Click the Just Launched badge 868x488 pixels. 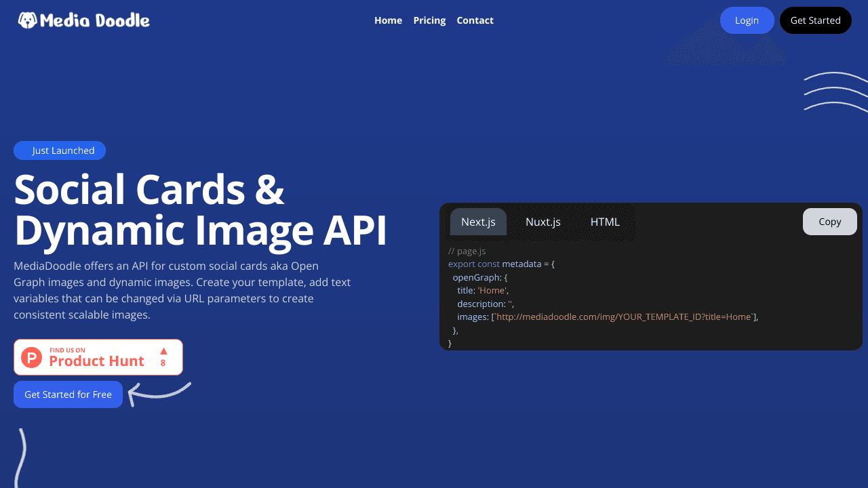(60, 150)
